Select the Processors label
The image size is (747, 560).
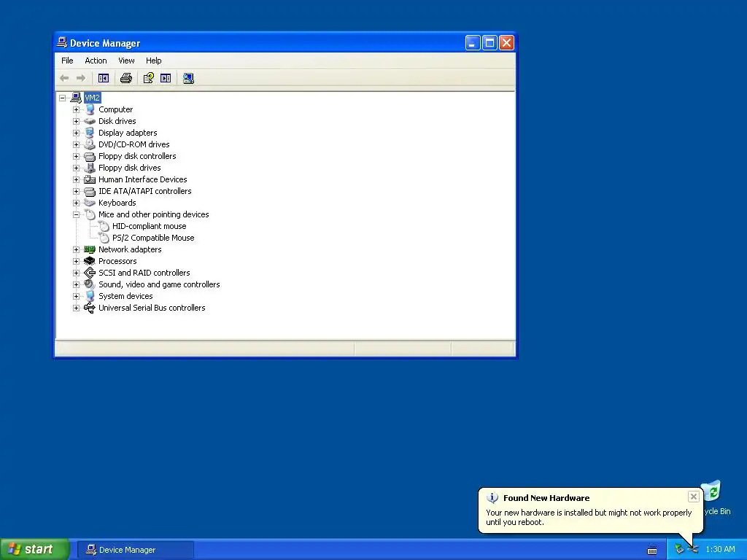click(x=117, y=261)
